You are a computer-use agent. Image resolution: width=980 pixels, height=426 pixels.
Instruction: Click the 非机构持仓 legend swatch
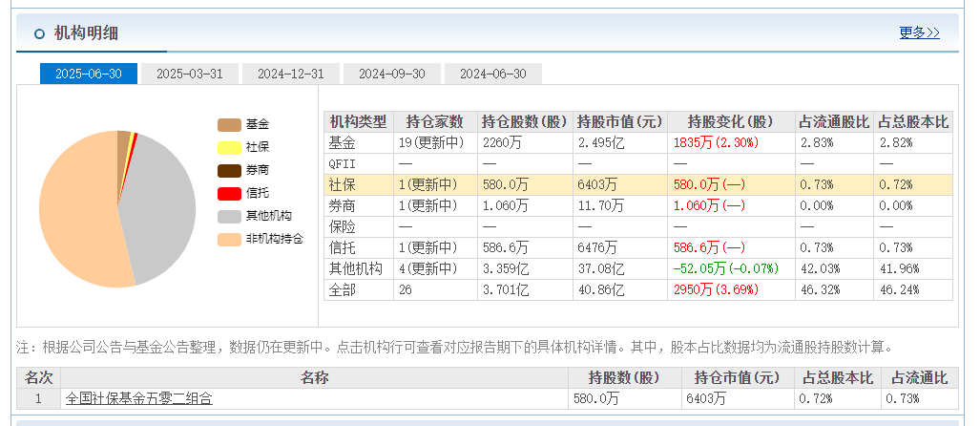point(229,239)
